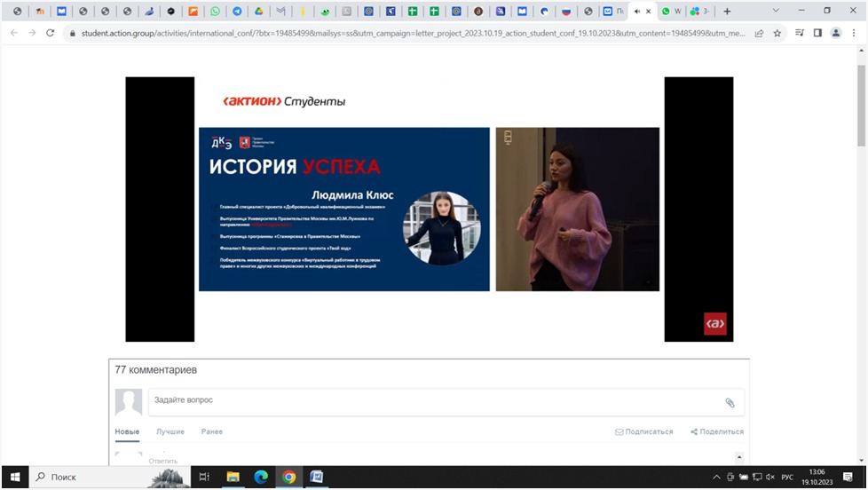
Task: Switch to the Лучшие comments tab
Action: point(170,431)
